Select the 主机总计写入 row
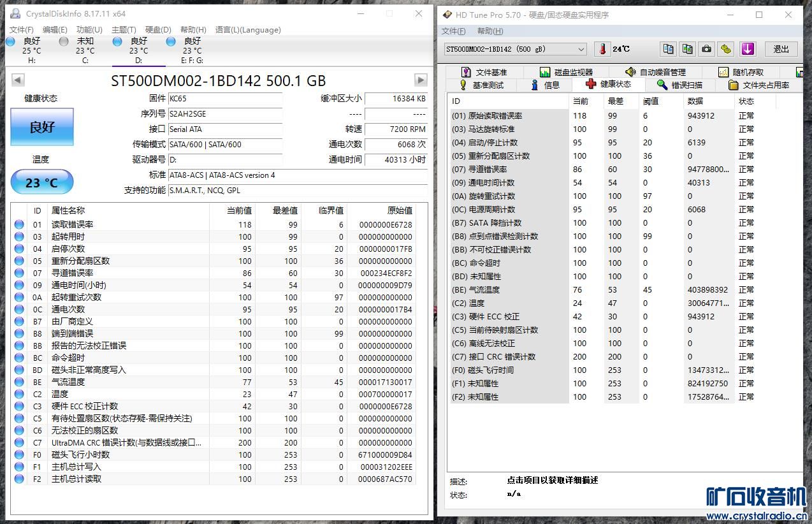The height and width of the screenshot is (524, 812). click(214, 467)
